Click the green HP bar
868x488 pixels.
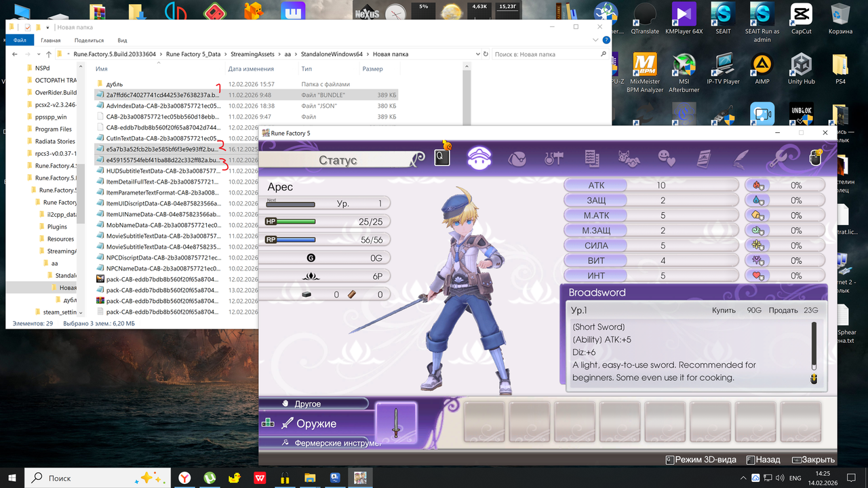tap(296, 222)
